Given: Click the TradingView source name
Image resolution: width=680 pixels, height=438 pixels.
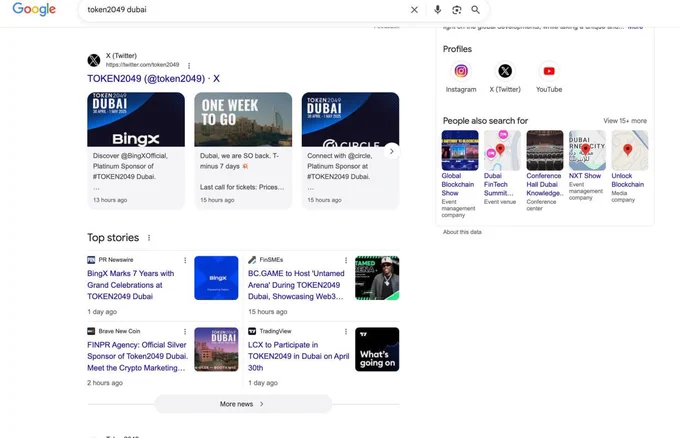Looking at the screenshot, I should (275, 331).
